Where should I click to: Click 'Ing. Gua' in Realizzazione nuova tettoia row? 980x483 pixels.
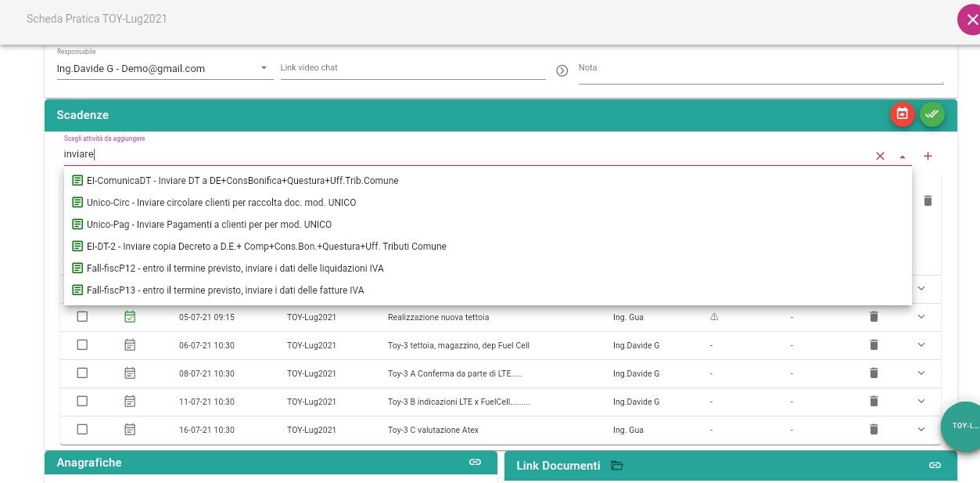coord(628,317)
